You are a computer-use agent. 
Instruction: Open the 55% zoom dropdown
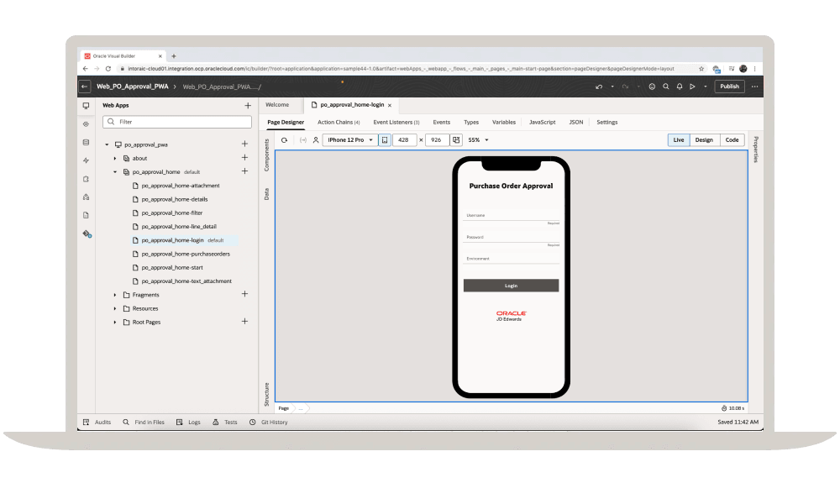pos(479,139)
